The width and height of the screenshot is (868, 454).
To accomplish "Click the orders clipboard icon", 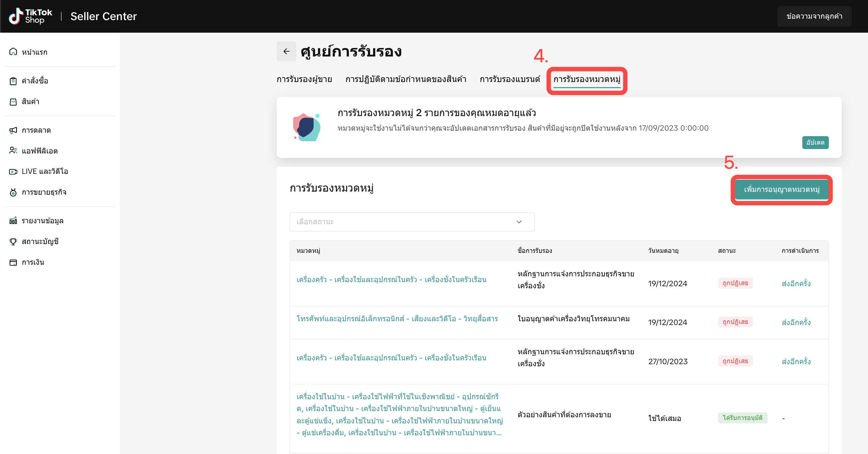I will coord(13,81).
